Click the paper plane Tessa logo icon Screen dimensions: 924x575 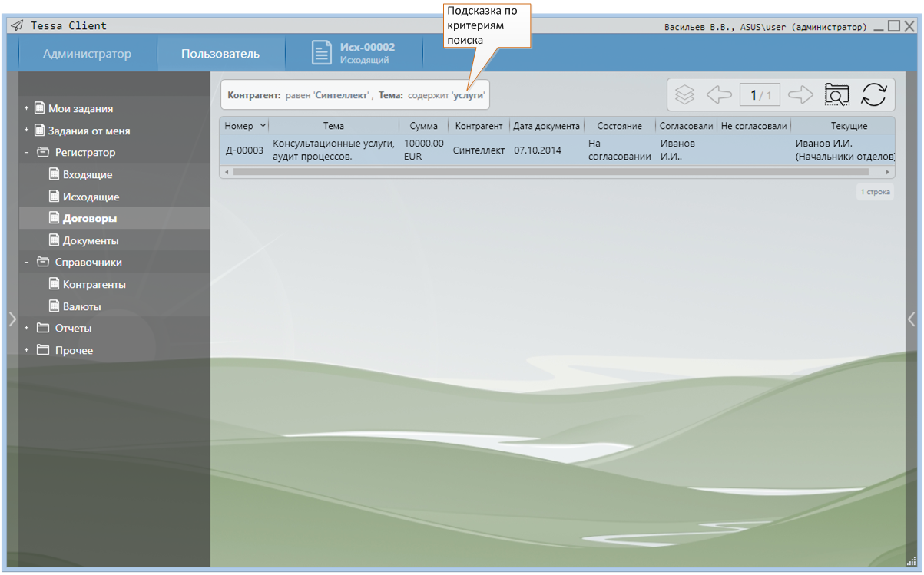click(x=17, y=25)
